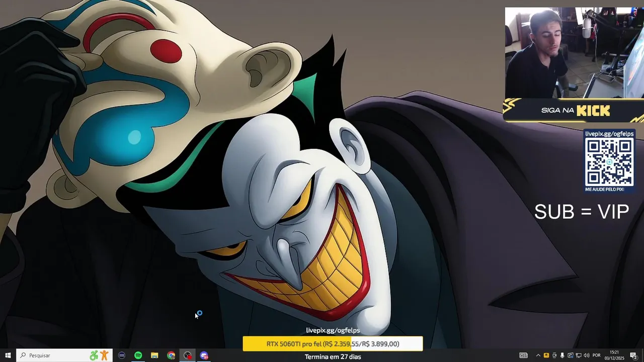
Task: Open the volume control tray icon
Action: 587,355
